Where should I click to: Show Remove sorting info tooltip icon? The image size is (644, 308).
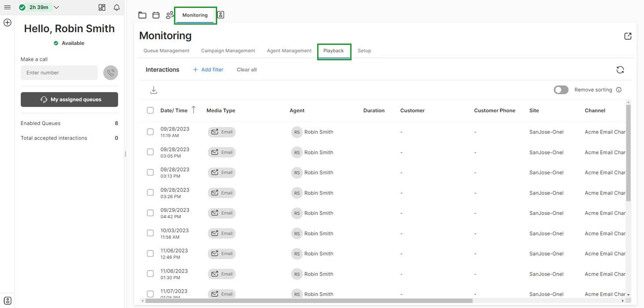(x=618, y=90)
